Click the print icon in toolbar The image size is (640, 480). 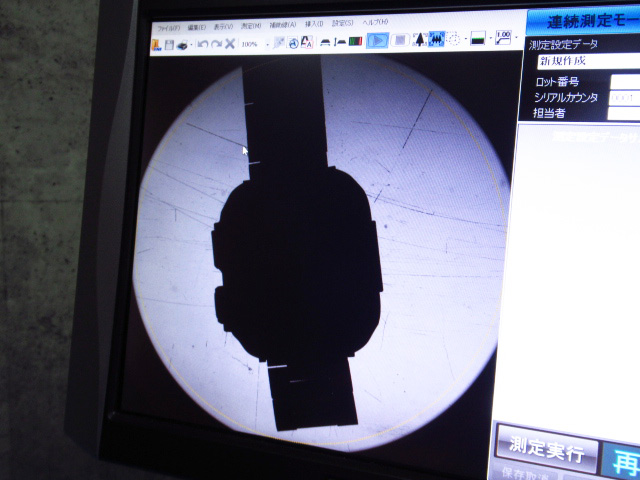coord(182,43)
